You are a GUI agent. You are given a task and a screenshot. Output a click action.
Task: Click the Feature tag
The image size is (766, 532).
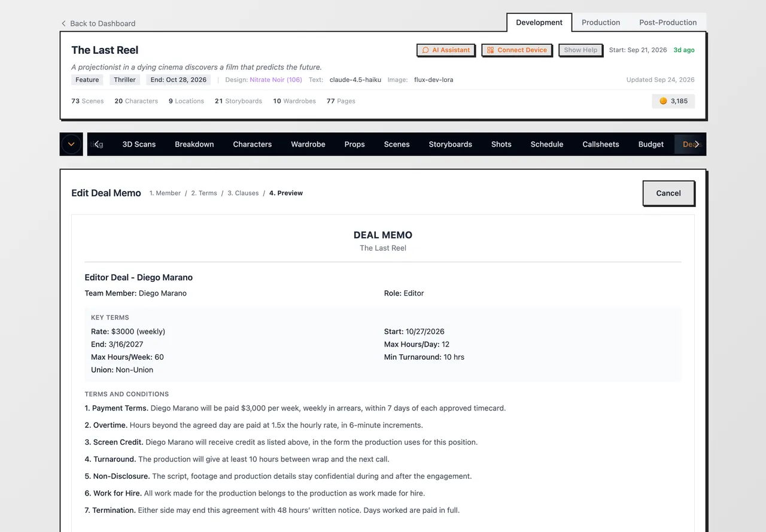87,80
